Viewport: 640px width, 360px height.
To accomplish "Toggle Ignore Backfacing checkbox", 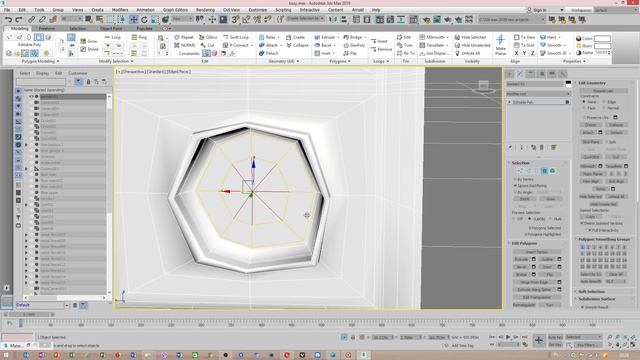I will [x=515, y=186].
